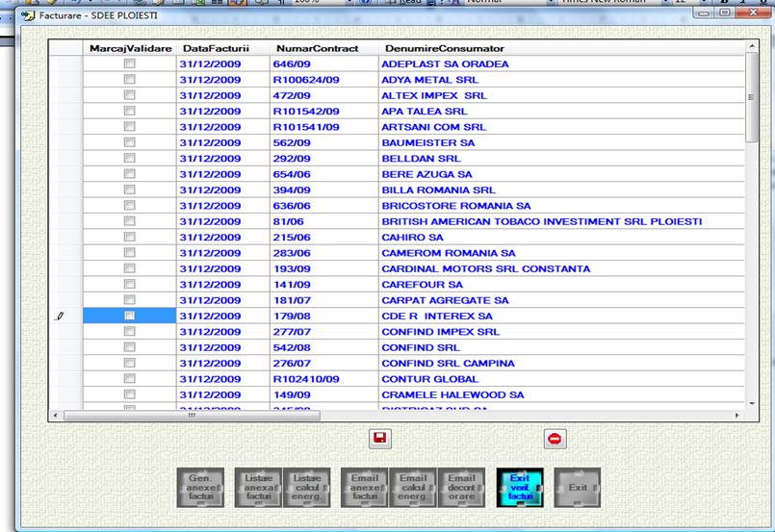This screenshot has height=532, width=775.
Task: Select consumer BELLDAN SRL
Action: click(x=421, y=159)
